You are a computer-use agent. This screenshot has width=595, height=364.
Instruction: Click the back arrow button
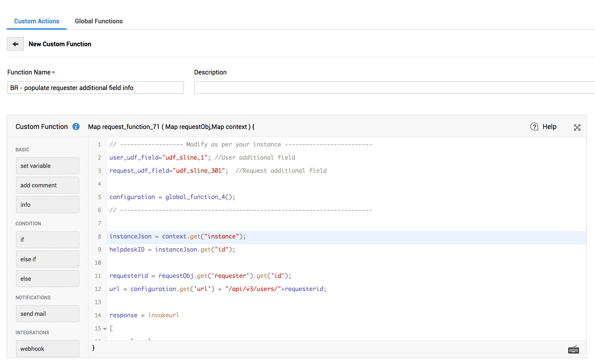point(15,44)
